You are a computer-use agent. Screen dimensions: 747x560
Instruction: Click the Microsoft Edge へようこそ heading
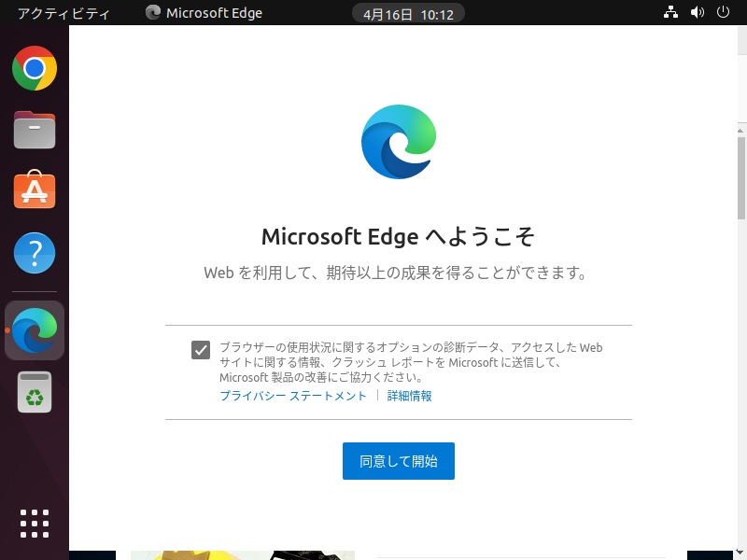pyautogui.click(x=399, y=237)
